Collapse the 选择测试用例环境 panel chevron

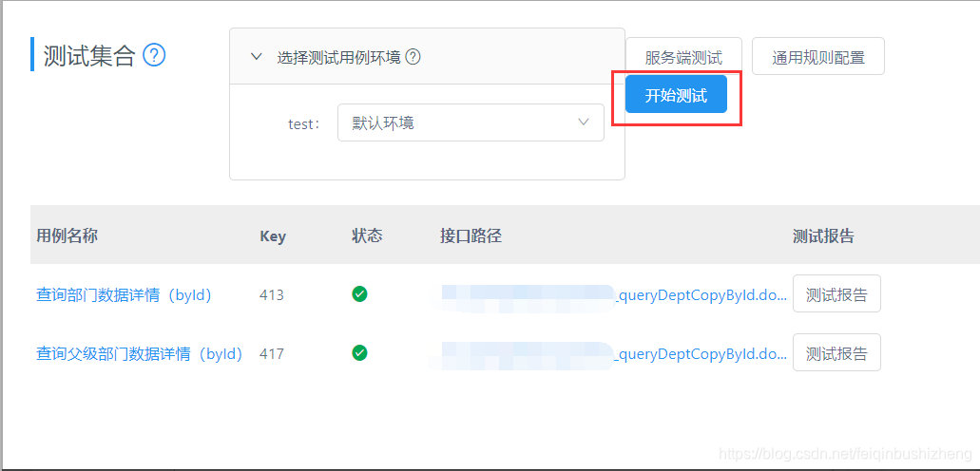coord(256,57)
